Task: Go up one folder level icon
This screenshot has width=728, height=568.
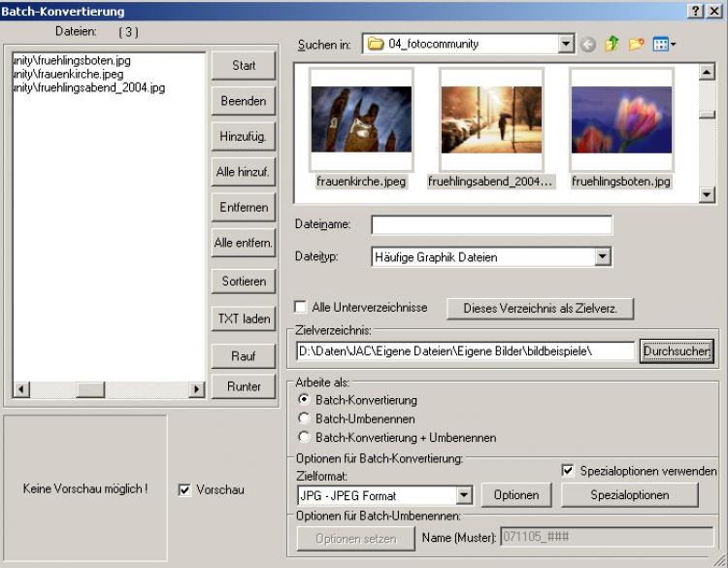Action: [x=612, y=44]
